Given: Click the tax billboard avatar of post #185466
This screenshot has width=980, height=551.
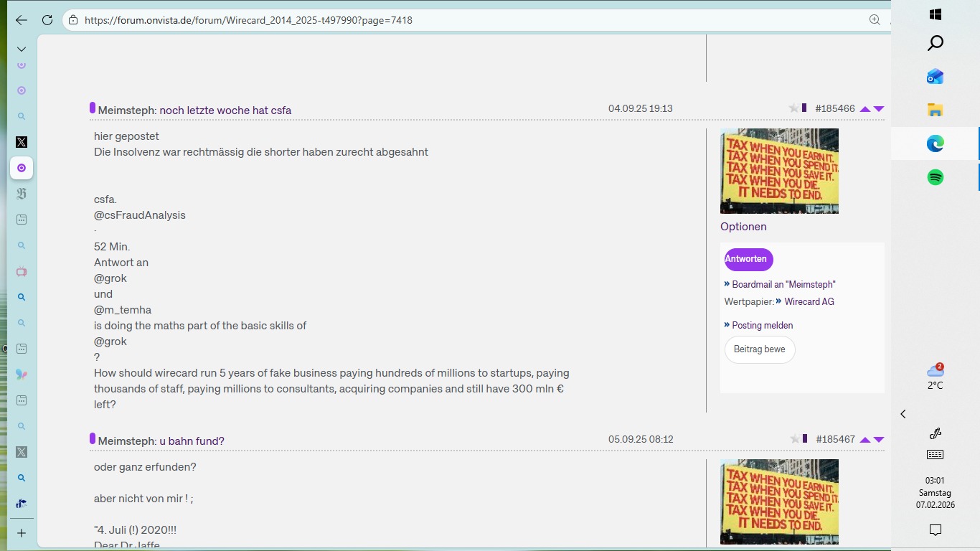Looking at the screenshot, I should click(779, 171).
